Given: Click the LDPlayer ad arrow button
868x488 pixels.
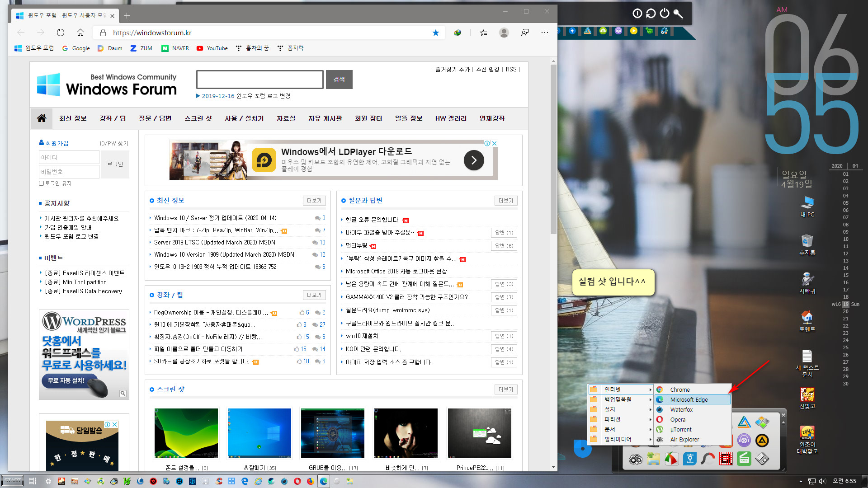Looking at the screenshot, I should click(474, 160).
